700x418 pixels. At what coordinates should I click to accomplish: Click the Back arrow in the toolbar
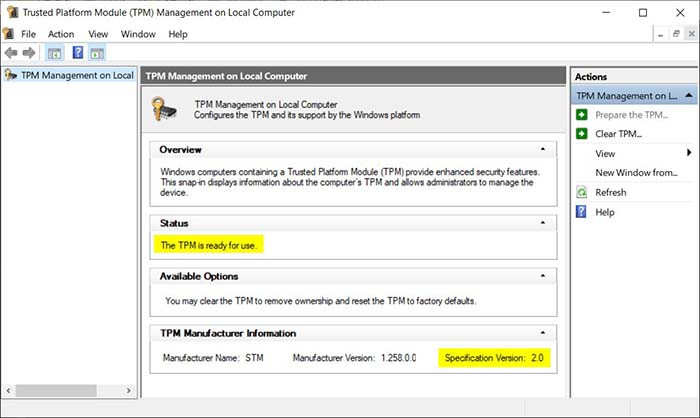(10, 53)
